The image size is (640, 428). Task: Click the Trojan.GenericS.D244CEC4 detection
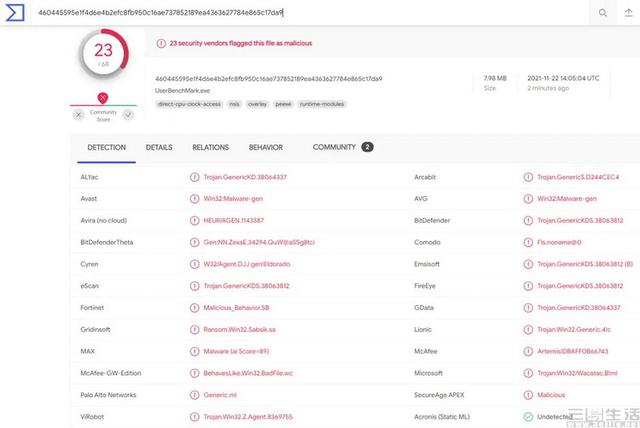(578, 177)
